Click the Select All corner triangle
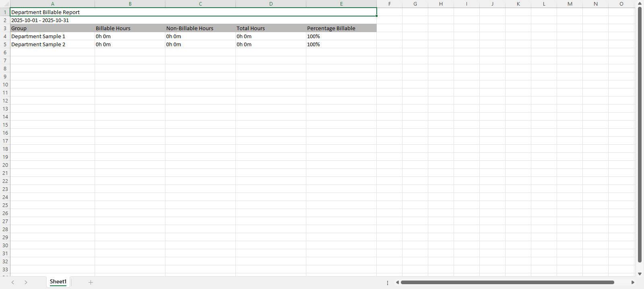The width and height of the screenshot is (644, 289). click(5, 4)
